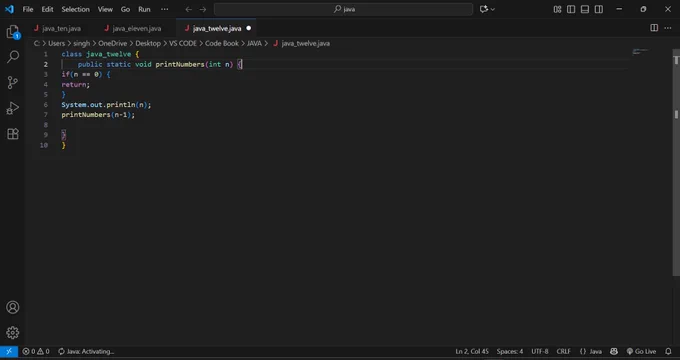The height and width of the screenshot is (360, 680).
Task: Switch to java_ten.java tab
Action: click(x=58, y=28)
